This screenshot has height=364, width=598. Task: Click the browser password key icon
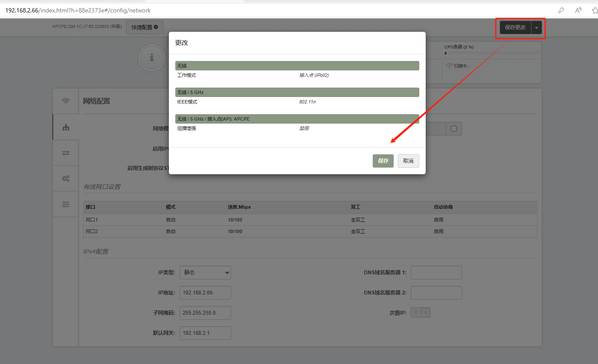[x=561, y=10]
